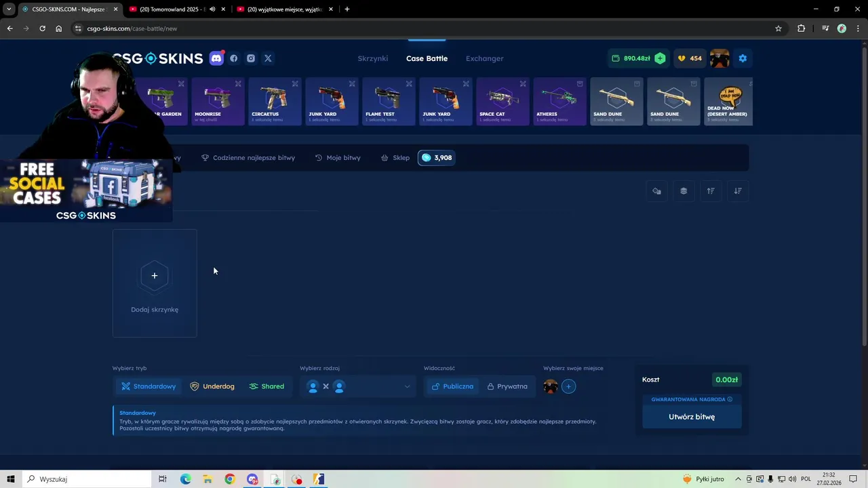The height and width of the screenshot is (488, 868).
Task: Open Codzienne najlepsze bitwy tab
Action: (x=248, y=158)
